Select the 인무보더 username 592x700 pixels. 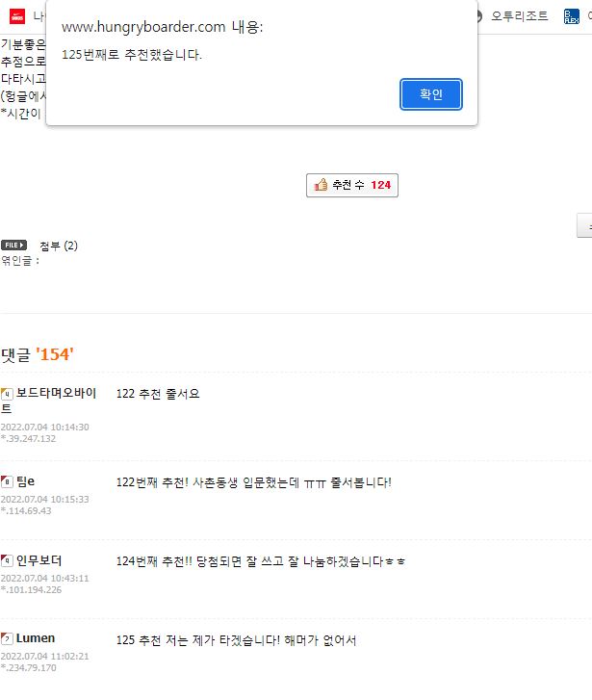(x=39, y=560)
